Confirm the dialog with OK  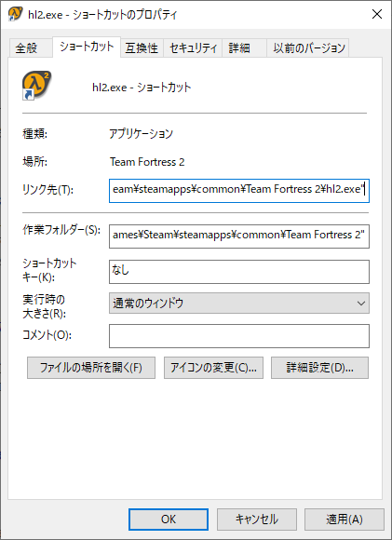point(169,520)
